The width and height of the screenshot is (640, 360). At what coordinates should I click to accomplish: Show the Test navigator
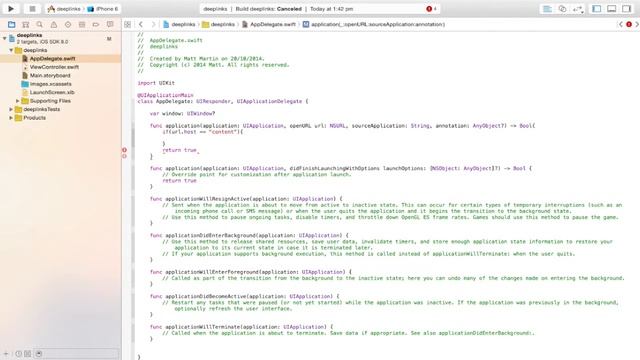(x=68, y=24)
